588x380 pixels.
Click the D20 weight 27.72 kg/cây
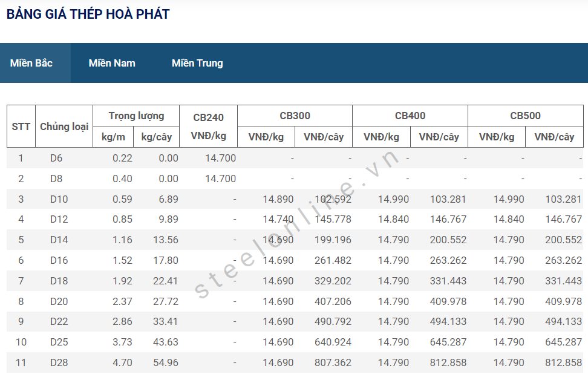pos(166,301)
